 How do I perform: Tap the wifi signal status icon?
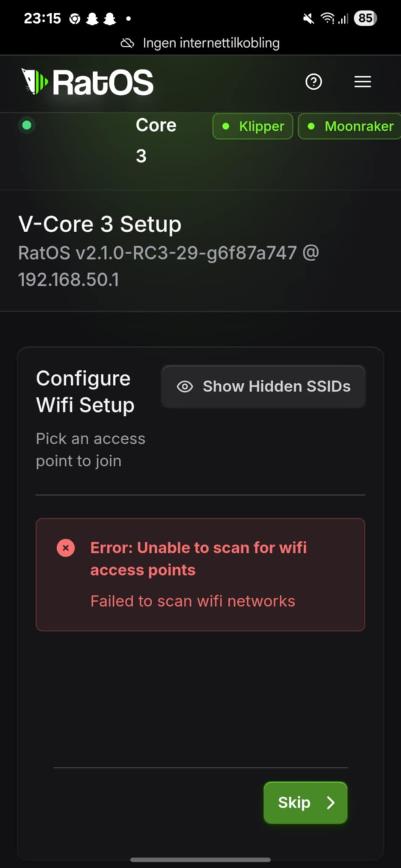coord(328,18)
